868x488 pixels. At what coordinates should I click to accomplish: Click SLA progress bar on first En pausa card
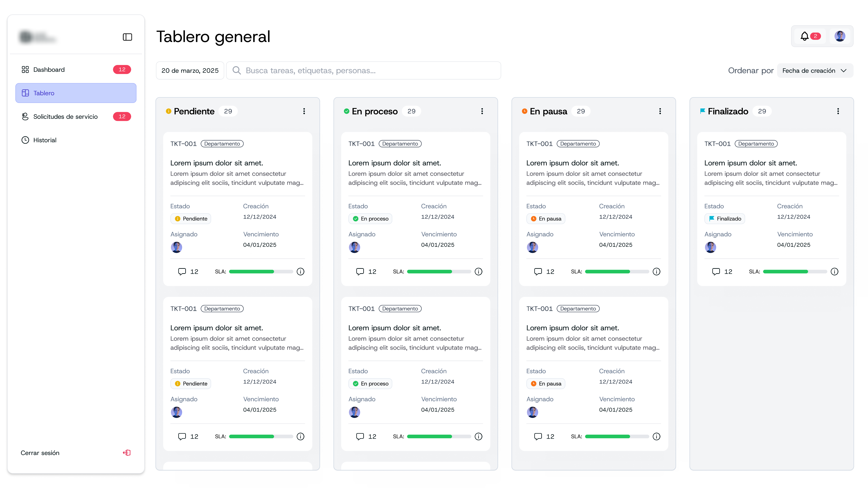click(x=617, y=272)
